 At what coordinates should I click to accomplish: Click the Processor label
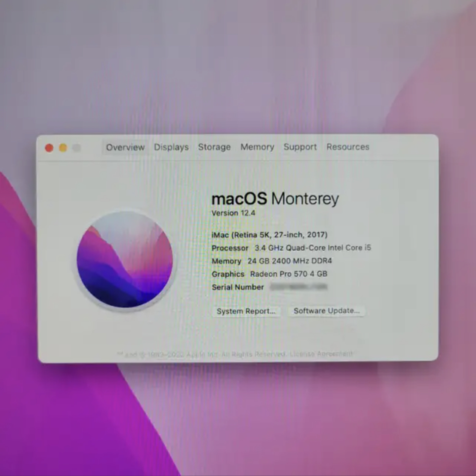(230, 248)
